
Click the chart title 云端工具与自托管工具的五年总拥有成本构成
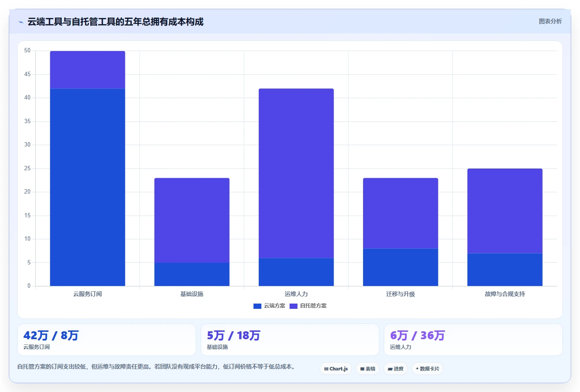click(x=115, y=22)
